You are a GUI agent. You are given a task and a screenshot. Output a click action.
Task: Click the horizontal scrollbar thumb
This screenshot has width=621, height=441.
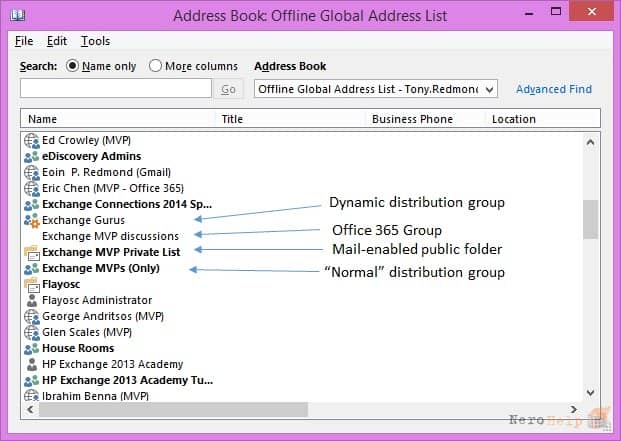point(173,409)
